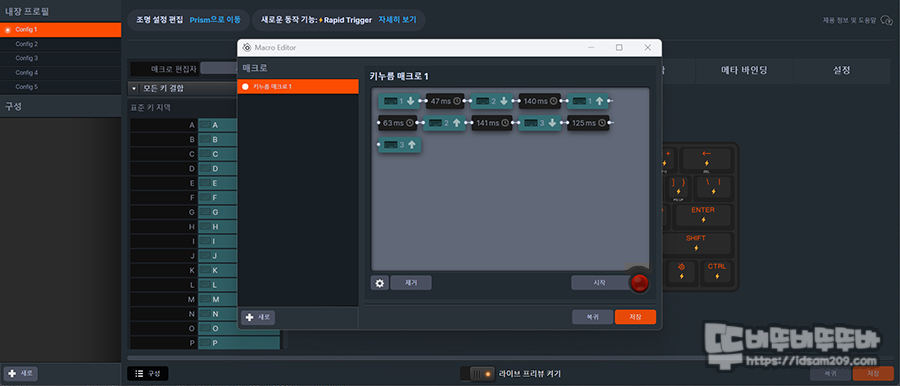Select the 141 ms delay step
Screen dimensions: 900x386
pos(492,123)
